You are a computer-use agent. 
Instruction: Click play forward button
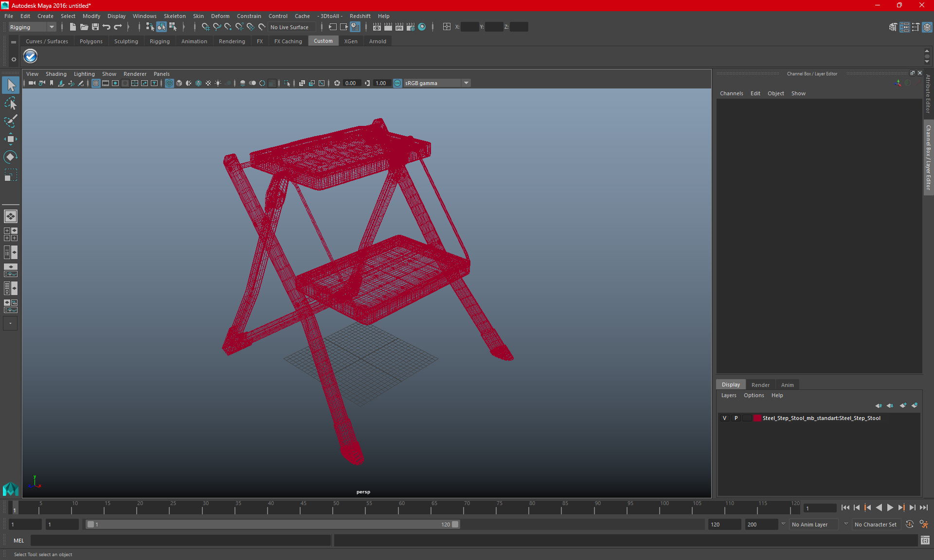click(890, 507)
